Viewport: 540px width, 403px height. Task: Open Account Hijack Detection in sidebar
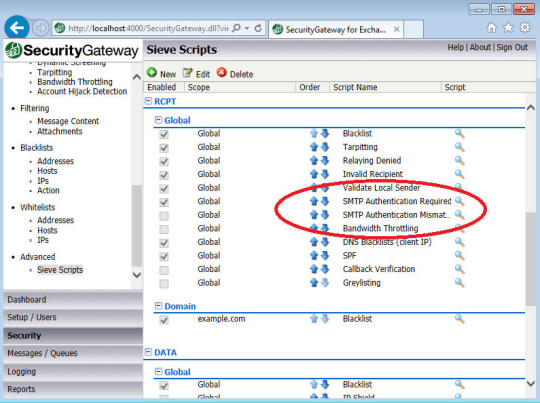(x=82, y=91)
